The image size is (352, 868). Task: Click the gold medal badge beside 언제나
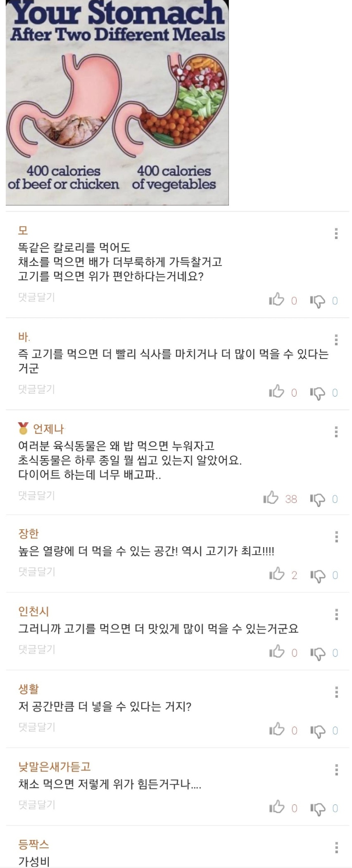coord(23,428)
